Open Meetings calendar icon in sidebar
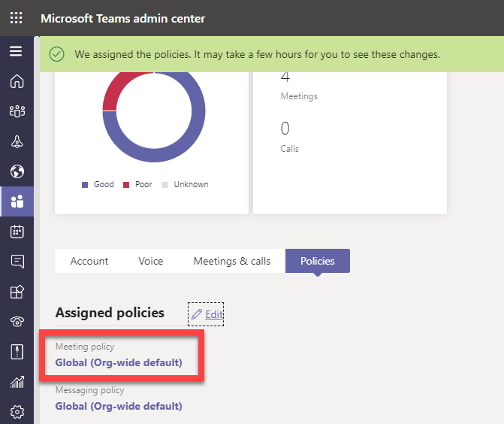 click(17, 232)
